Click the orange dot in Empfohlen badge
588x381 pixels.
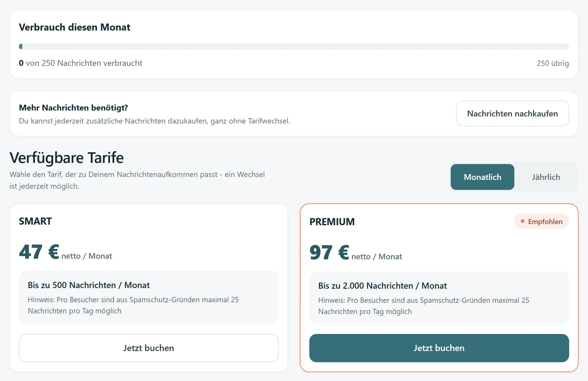click(x=523, y=221)
